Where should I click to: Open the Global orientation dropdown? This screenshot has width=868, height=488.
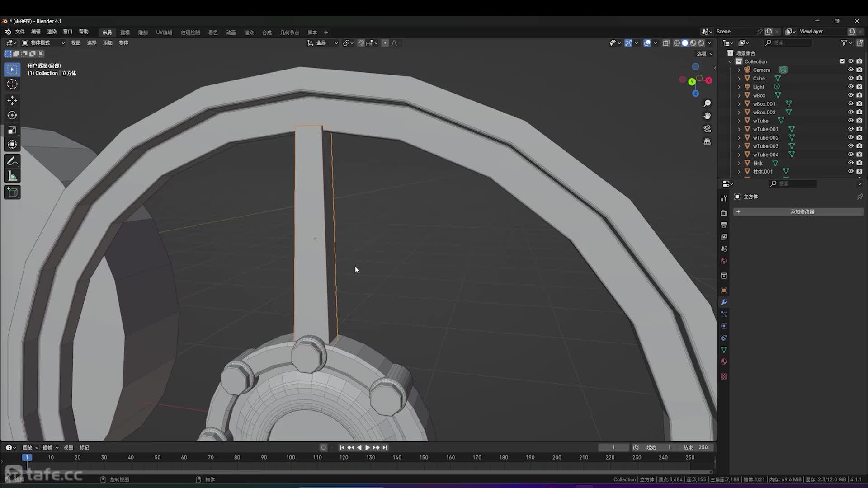tap(322, 43)
